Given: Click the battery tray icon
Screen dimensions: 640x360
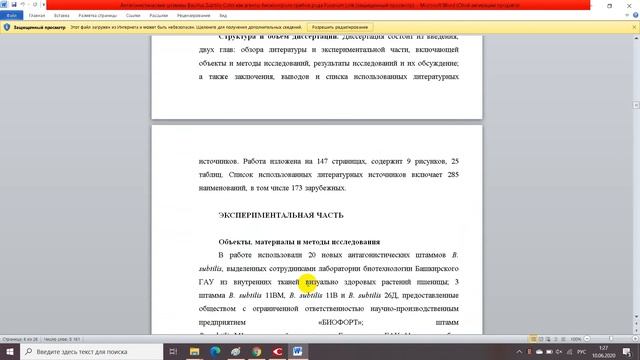Looking at the screenshot, I should pyautogui.click(x=549, y=351).
